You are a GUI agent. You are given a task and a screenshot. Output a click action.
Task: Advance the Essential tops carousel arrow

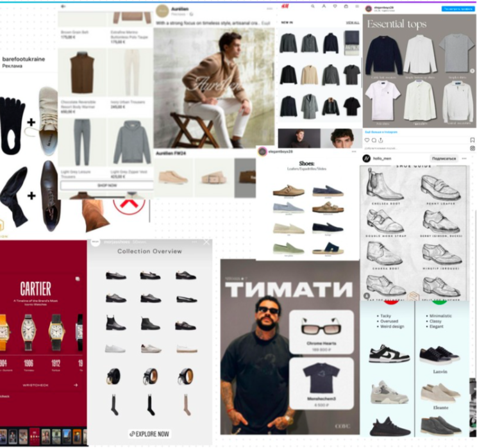pos(472,71)
